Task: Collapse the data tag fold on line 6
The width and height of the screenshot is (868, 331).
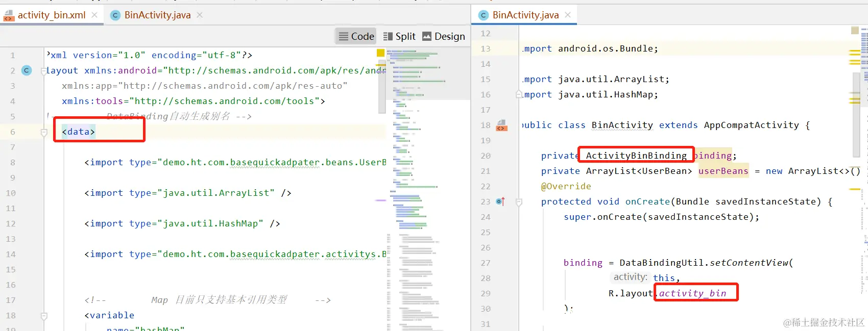Action: [44, 133]
